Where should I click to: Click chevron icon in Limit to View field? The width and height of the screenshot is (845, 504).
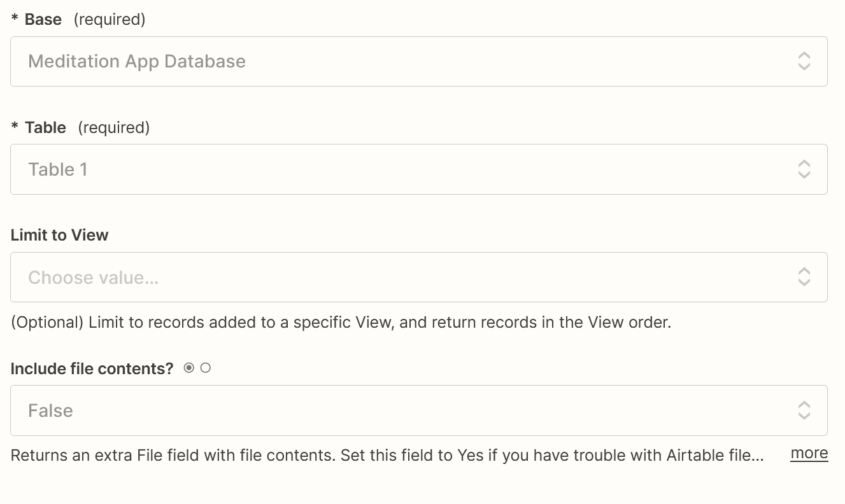coord(804,277)
